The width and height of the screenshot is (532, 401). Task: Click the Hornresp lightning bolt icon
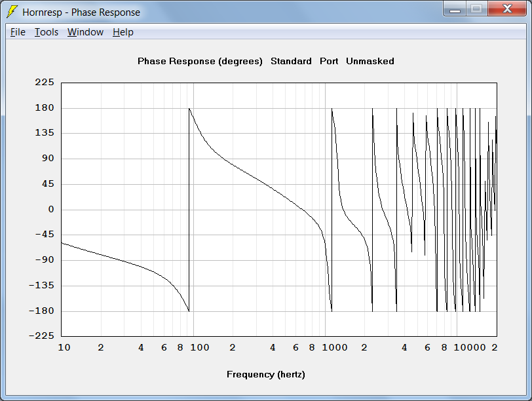click(12, 12)
